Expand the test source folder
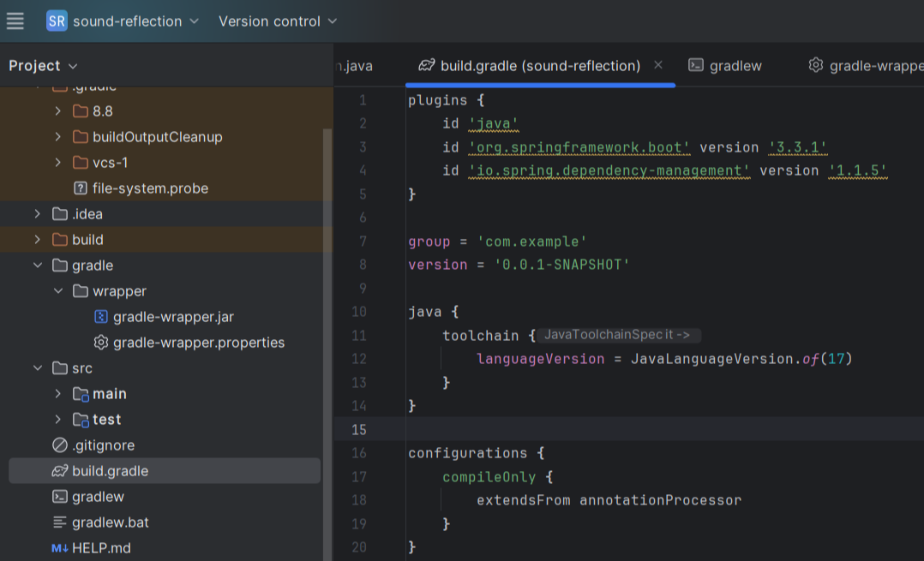This screenshot has height=561, width=924. click(57, 420)
